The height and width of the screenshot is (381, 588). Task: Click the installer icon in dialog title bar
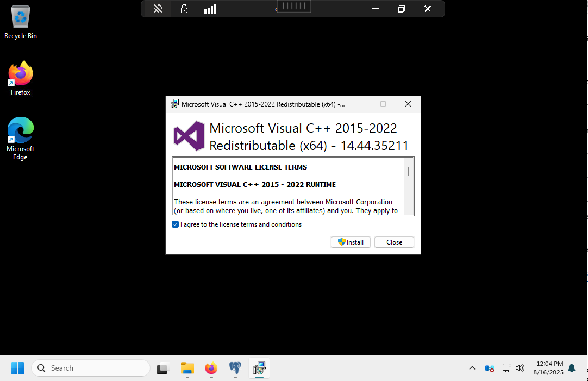tap(174, 104)
